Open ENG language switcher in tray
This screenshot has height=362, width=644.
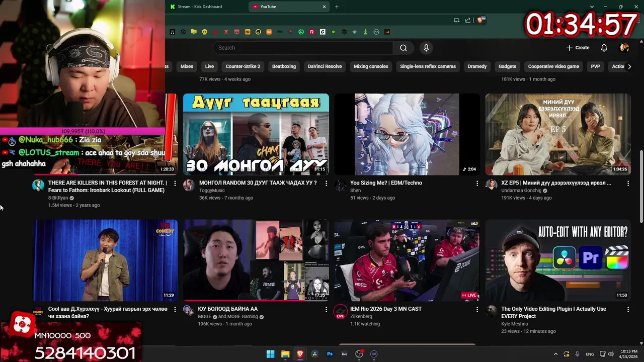click(x=590, y=354)
